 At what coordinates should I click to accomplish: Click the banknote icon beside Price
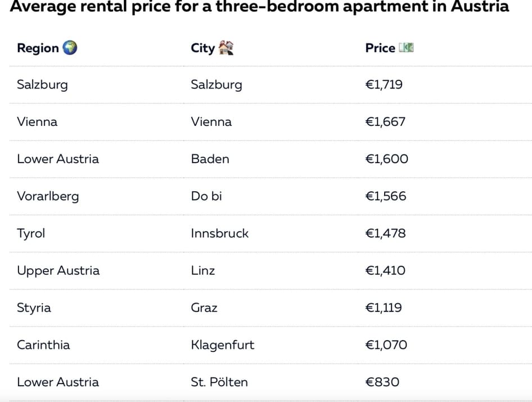click(406, 48)
